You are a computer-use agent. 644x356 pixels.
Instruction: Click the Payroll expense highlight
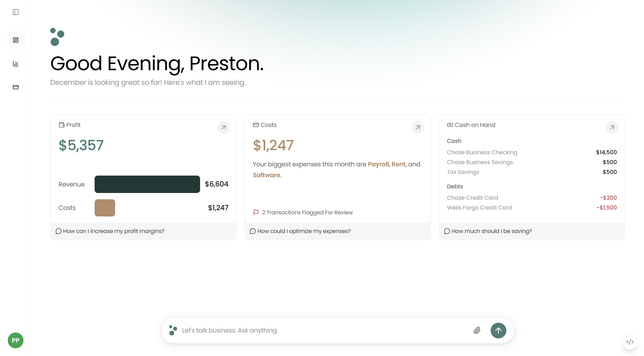click(x=378, y=164)
